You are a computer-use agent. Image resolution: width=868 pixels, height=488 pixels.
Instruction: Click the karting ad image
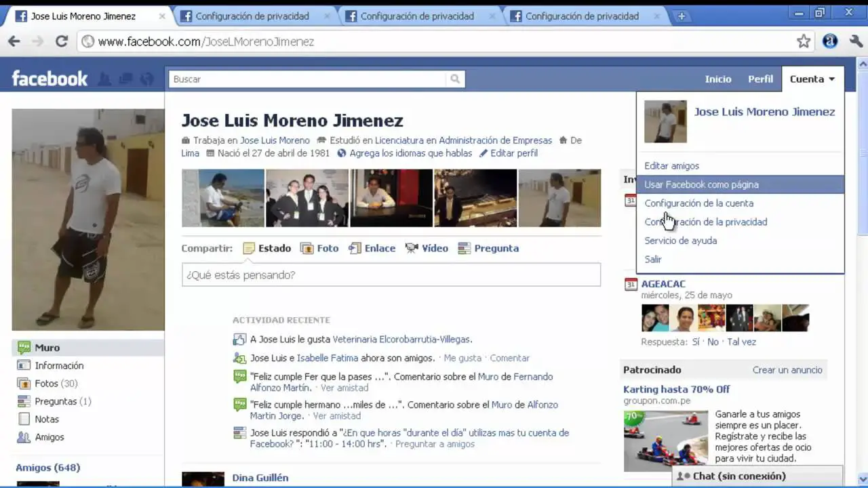(x=665, y=441)
